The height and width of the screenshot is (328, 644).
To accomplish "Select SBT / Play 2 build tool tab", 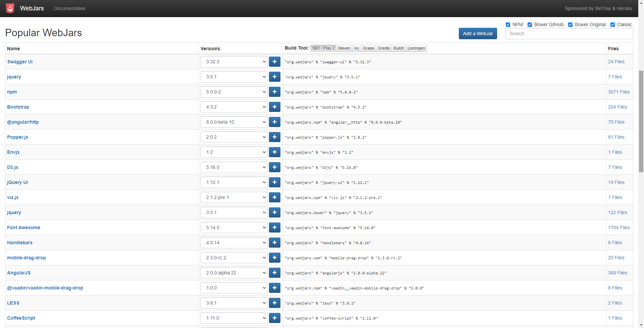I will [323, 48].
